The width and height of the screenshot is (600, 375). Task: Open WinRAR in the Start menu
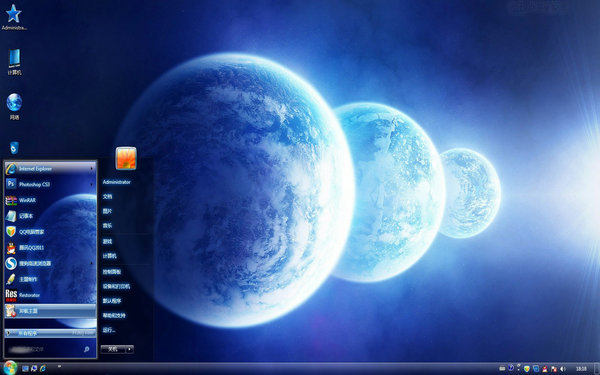click(x=50, y=200)
